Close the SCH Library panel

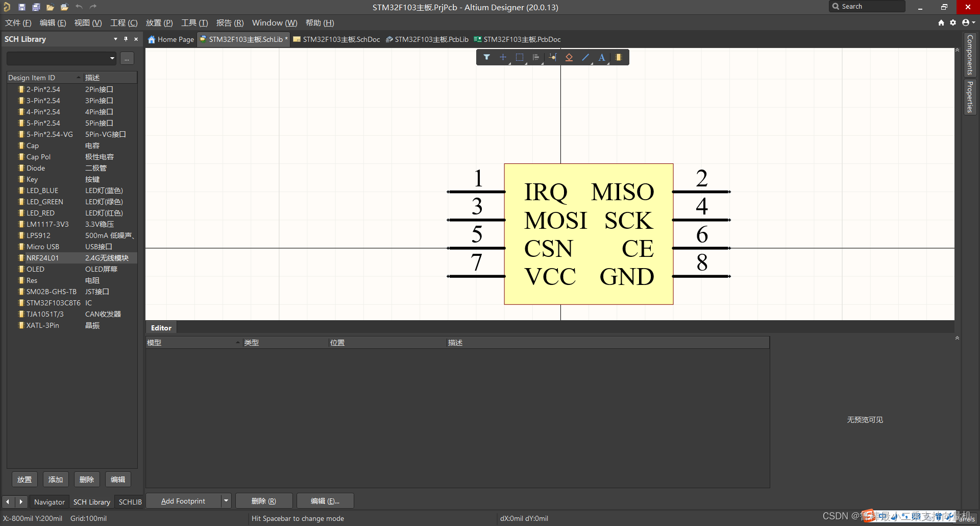coord(136,39)
